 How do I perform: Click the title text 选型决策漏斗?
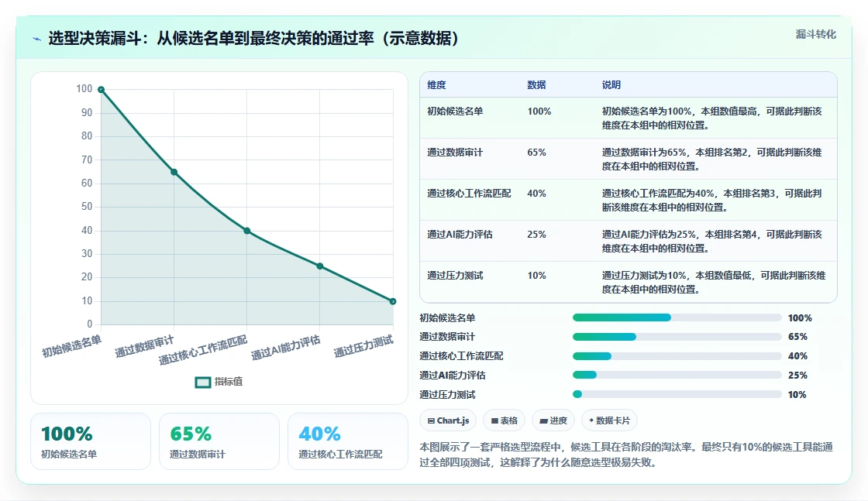[x=95, y=38]
